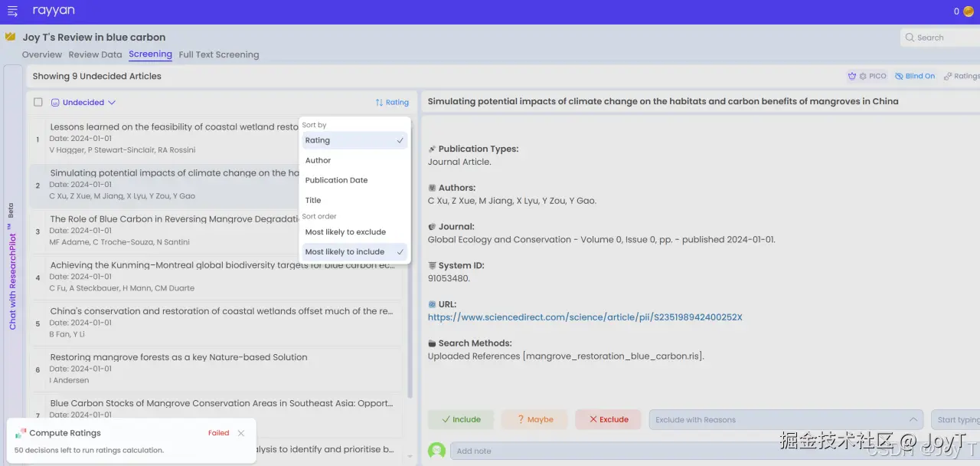Click the System ID section icon
980x466 pixels.
(432, 265)
